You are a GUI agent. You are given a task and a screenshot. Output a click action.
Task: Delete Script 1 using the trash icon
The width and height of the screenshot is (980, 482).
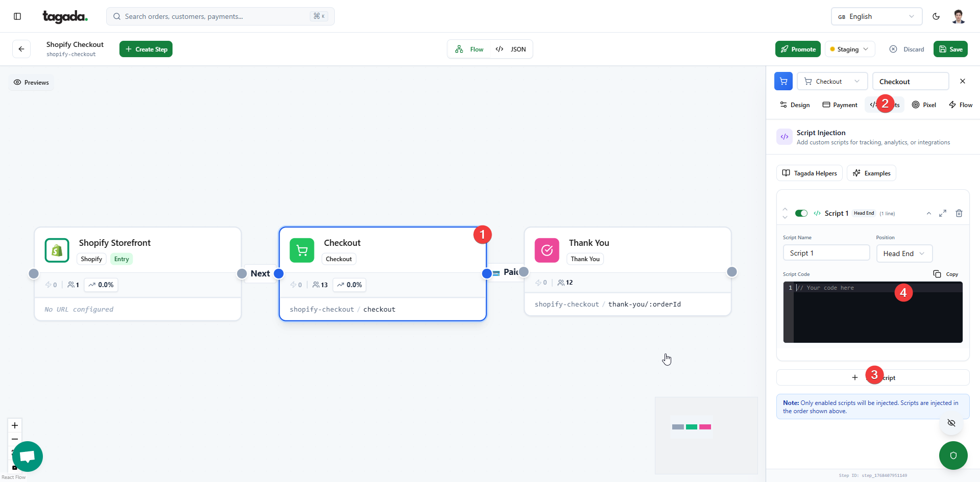click(x=959, y=213)
